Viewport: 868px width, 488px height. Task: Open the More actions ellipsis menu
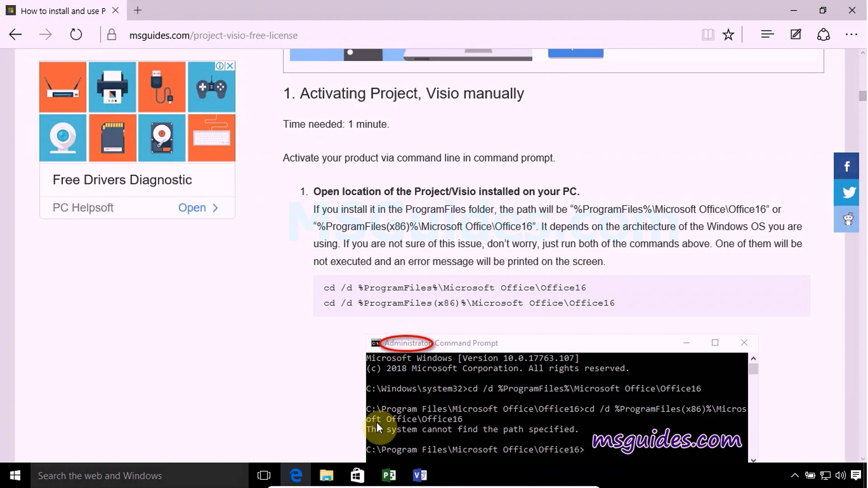(851, 35)
